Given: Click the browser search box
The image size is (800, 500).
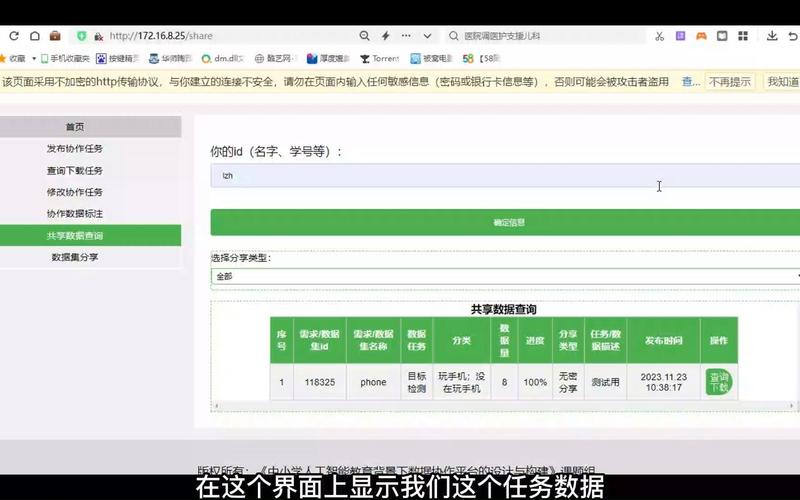Looking at the screenshot, I should point(546,36).
